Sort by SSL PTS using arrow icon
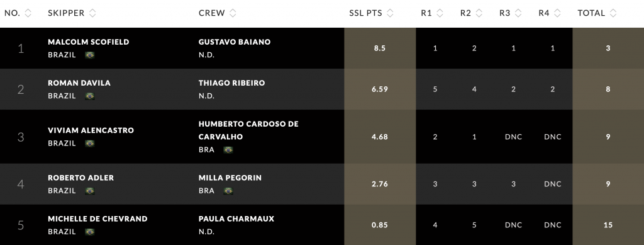The image size is (644, 245). pyautogui.click(x=390, y=13)
